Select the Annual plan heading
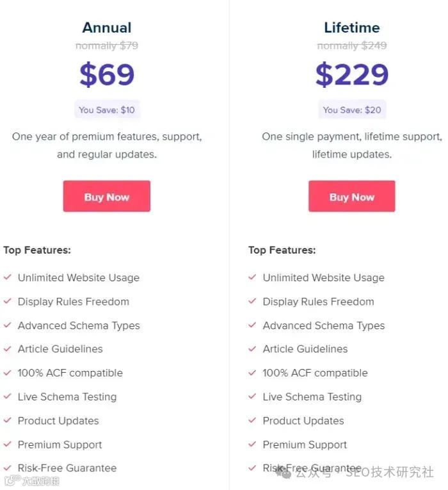 pyautogui.click(x=107, y=28)
